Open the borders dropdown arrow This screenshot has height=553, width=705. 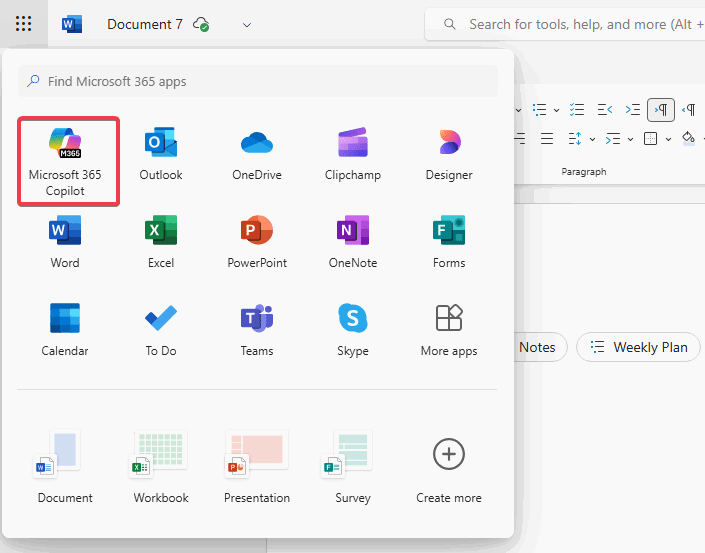click(x=668, y=139)
